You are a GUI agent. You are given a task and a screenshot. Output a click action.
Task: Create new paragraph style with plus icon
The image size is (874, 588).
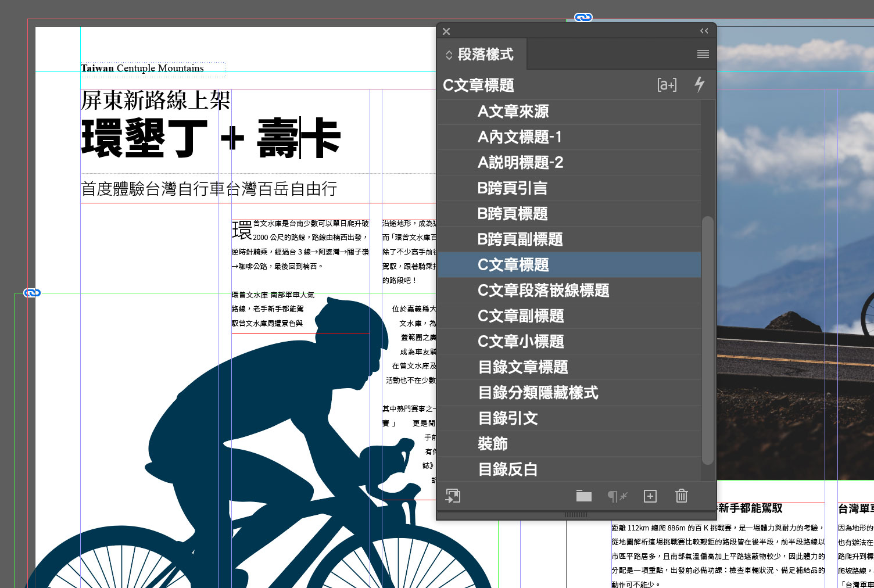click(x=650, y=496)
